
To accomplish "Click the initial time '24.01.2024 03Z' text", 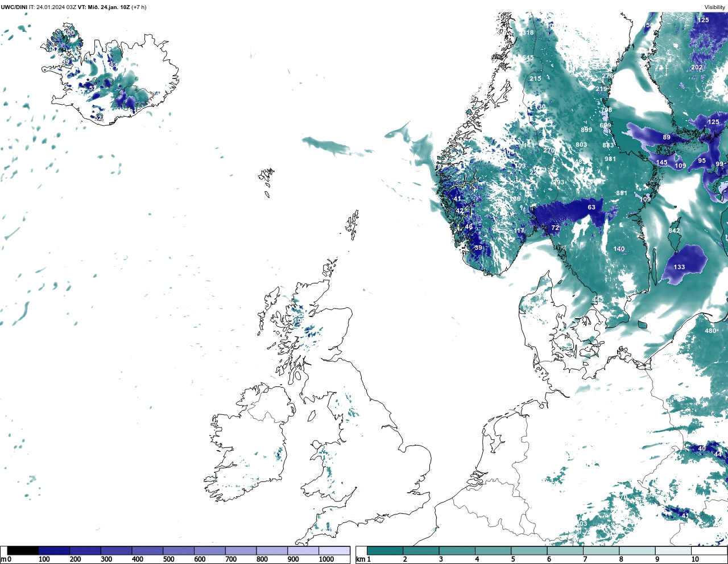I will 56,7.
